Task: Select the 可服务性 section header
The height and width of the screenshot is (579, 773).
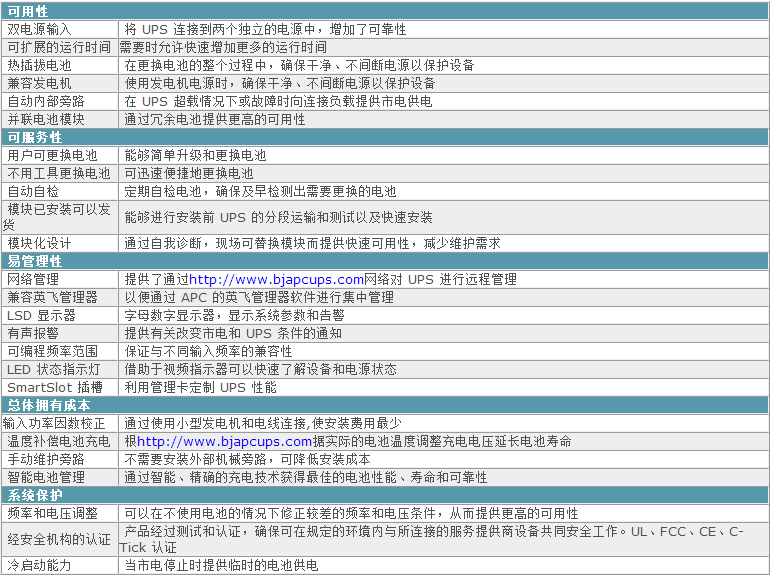Action: (x=34, y=137)
